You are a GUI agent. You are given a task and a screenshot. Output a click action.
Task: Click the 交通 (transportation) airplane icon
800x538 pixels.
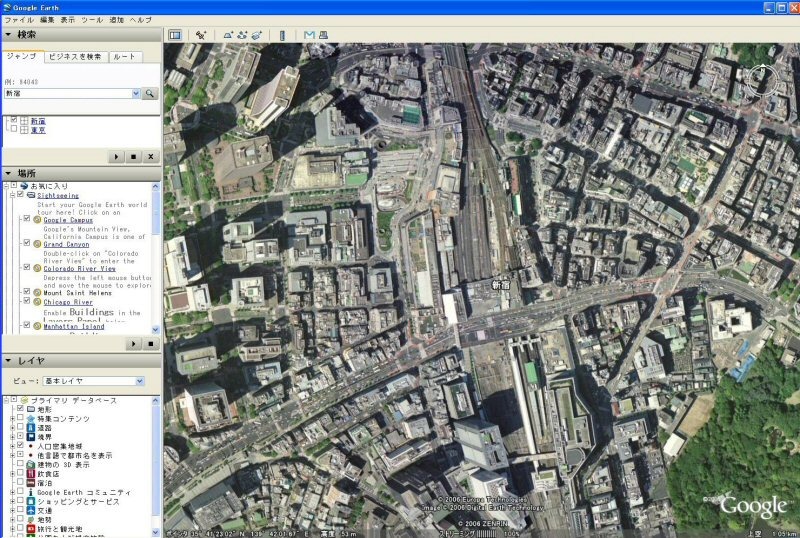click(31, 510)
